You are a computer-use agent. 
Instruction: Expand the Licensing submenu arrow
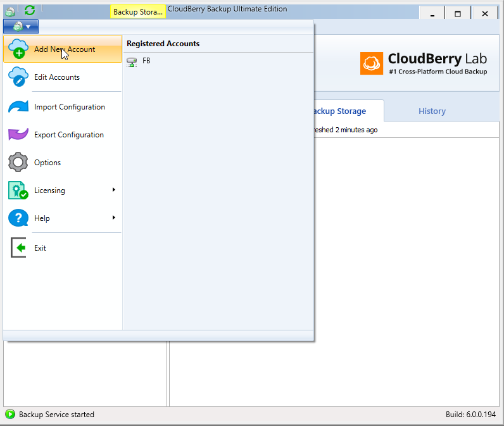[114, 189]
